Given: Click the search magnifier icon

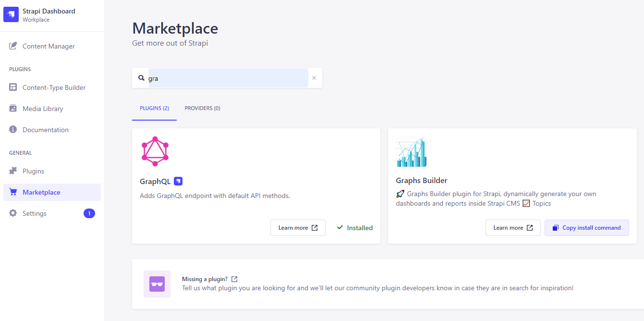Looking at the screenshot, I should pos(141,78).
